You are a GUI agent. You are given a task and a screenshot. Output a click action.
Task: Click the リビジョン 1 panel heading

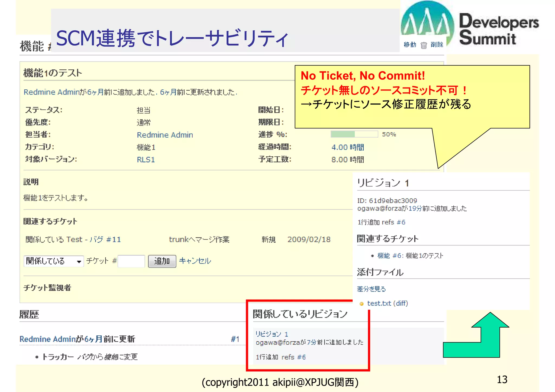point(383,183)
